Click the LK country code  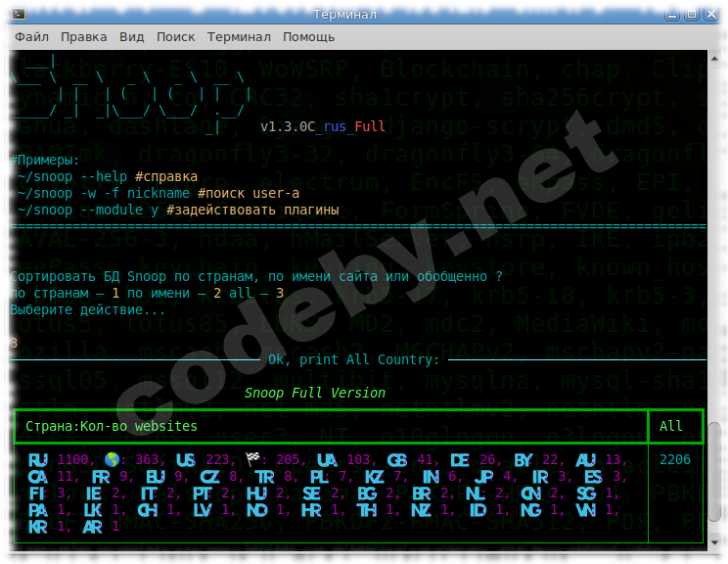click(93, 510)
